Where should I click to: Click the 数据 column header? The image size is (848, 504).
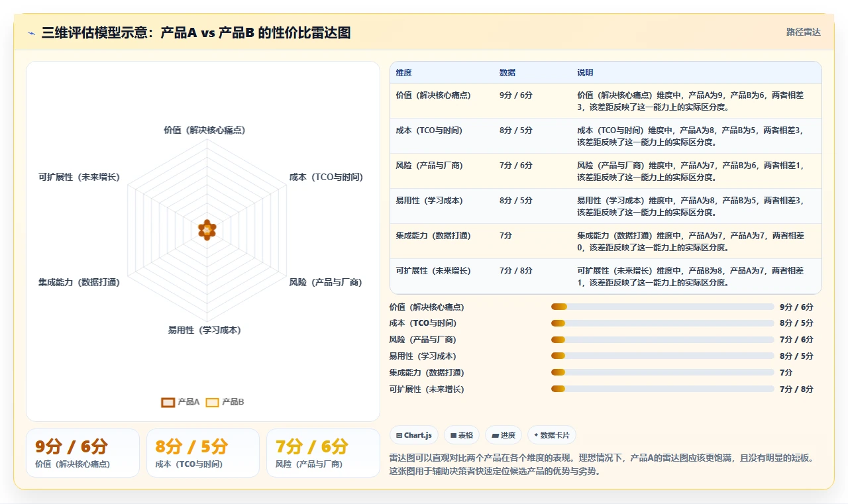(x=507, y=73)
